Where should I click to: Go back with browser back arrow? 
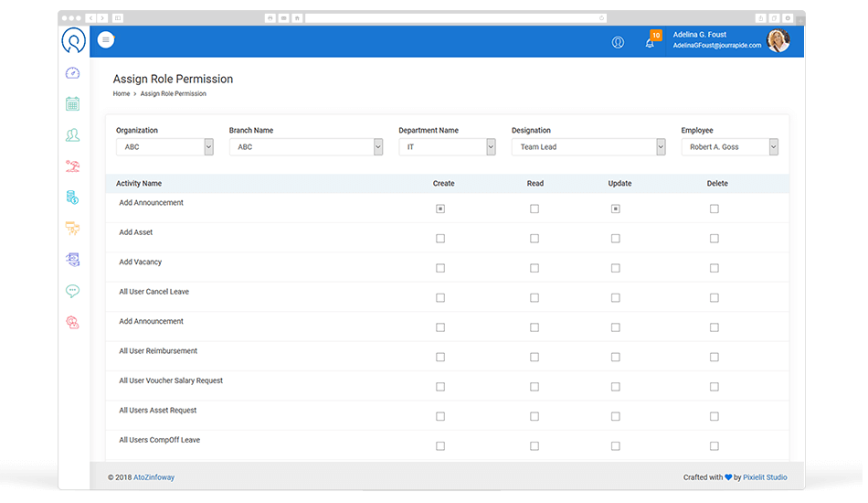(91, 18)
